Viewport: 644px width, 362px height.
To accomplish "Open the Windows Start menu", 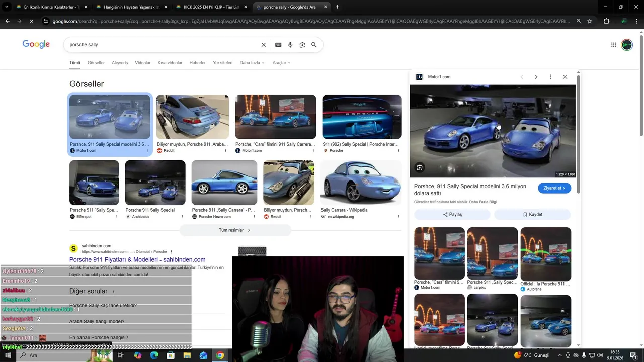I will pyautogui.click(x=8, y=355).
